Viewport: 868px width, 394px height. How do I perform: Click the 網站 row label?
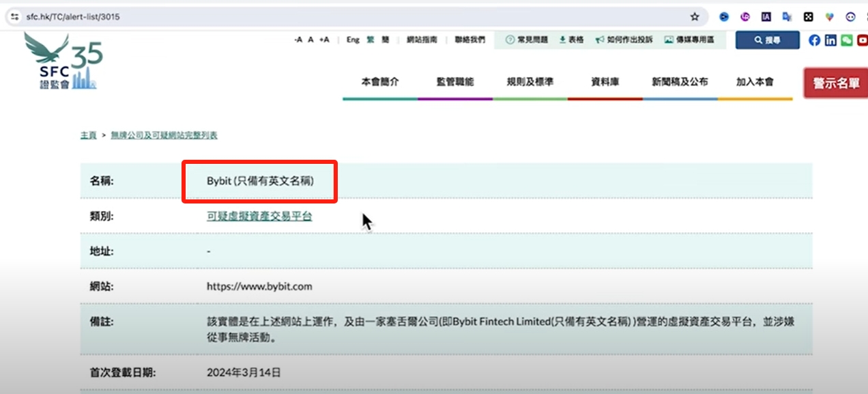pyautogui.click(x=102, y=287)
